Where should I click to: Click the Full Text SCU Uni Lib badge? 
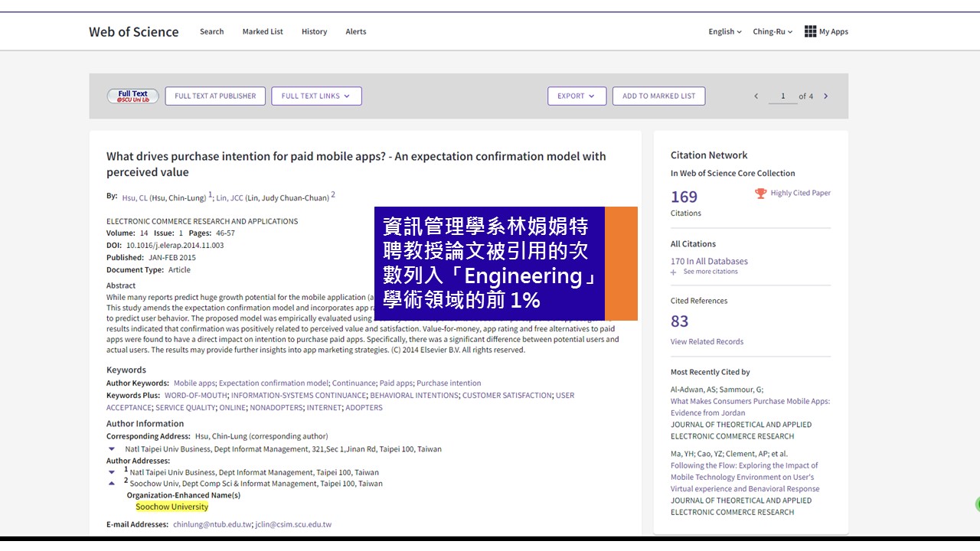[133, 96]
